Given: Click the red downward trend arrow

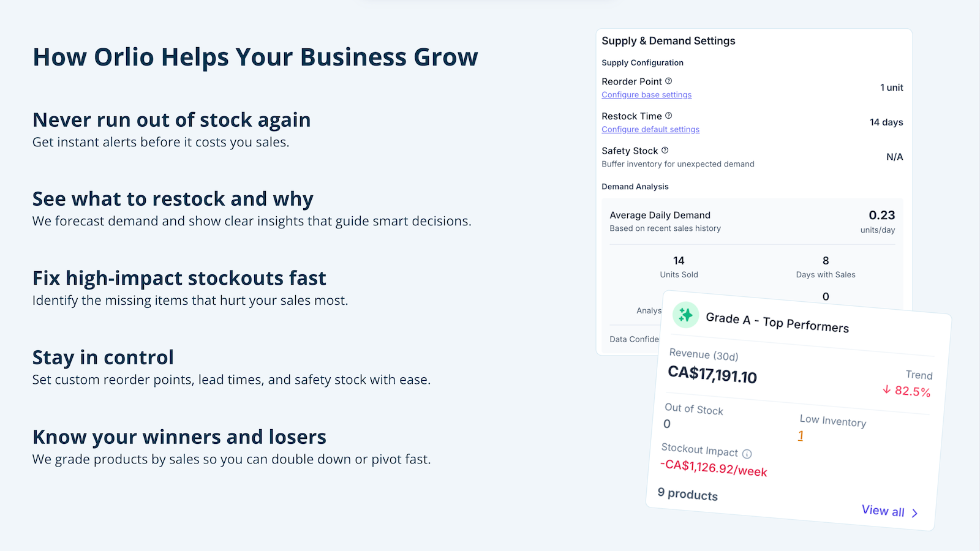Looking at the screenshot, I should pyautogui.click(x=886, y=389).
